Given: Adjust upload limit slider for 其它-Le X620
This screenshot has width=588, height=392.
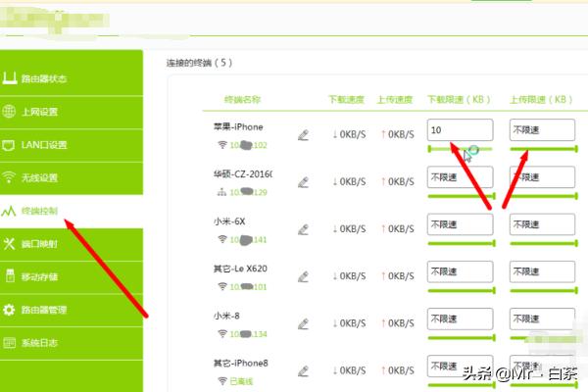Looking at the screenshot, I should [x=544, y=291].
